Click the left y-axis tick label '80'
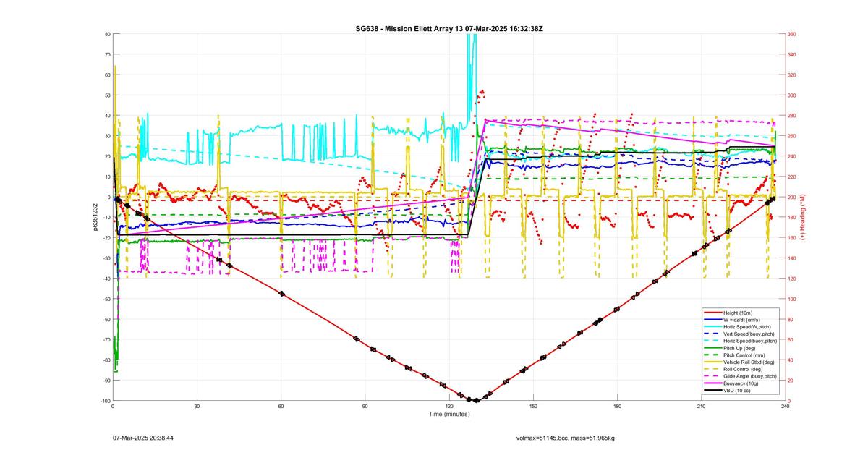868x450 pixels. tap(107, 34)
